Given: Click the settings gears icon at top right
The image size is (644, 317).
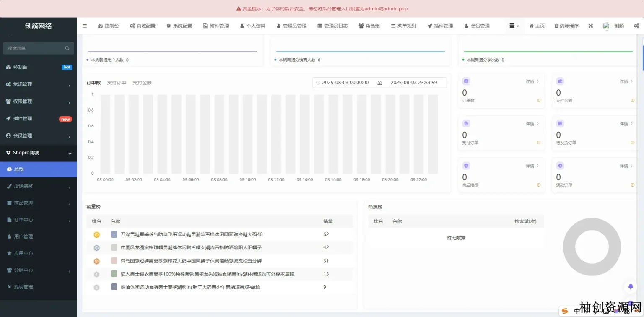Looking at the screenshot, I should (x=636, y=26).
